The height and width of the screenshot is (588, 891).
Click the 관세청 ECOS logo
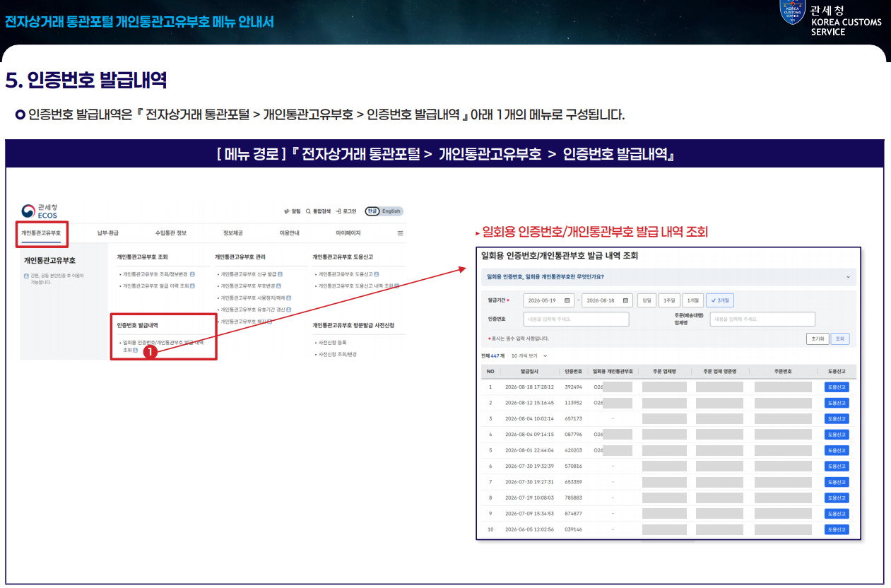(x=40, y=211)
